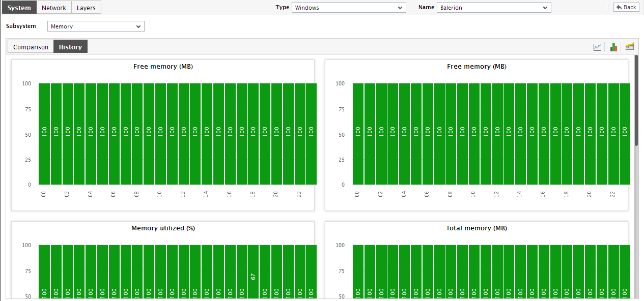Image resolution: width=644 pixels, height=301 pixels.
Task: Expand the Name dropdown showing Balerion
Action: click(x=494, y=8)
